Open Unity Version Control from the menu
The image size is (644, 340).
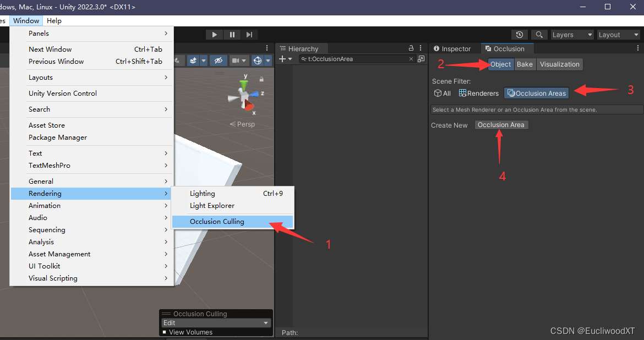point(92,94)
